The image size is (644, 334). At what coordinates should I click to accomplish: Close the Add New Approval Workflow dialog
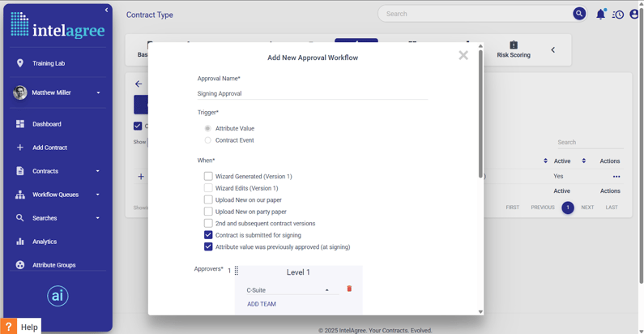pos(463,55)
